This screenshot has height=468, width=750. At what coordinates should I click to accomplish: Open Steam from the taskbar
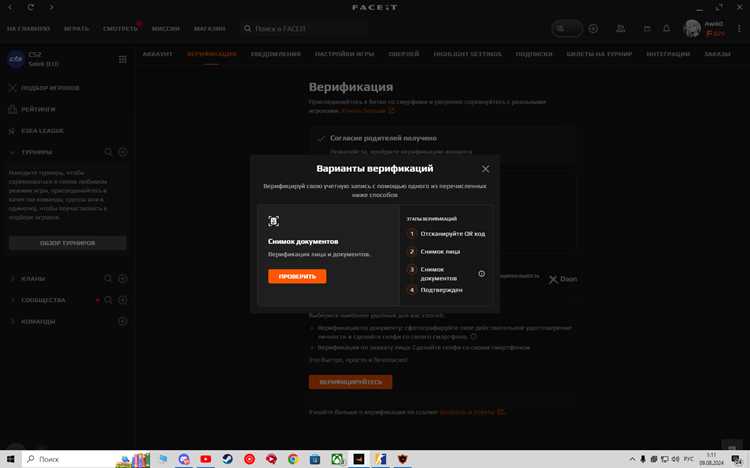[228, 459]
